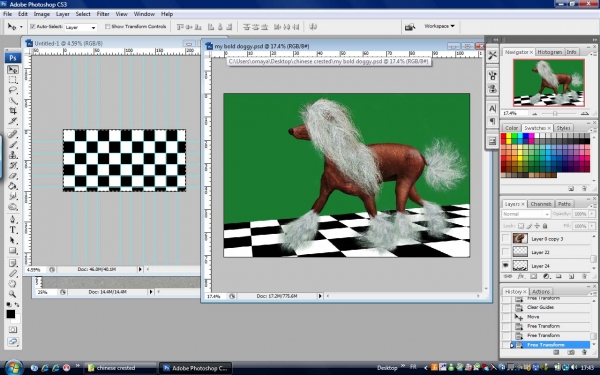
Task: Open the Workspace dropdown
Action: click(439, 26)
